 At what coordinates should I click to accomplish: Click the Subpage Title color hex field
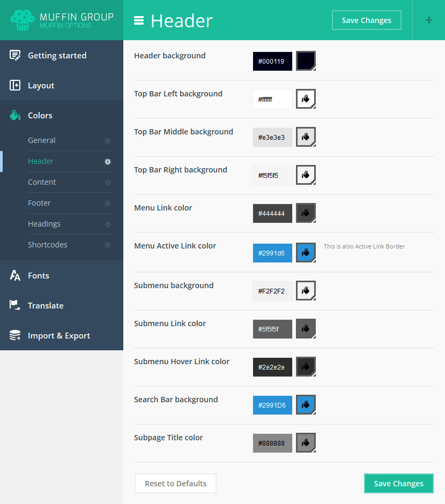click(x=272, y=443)
